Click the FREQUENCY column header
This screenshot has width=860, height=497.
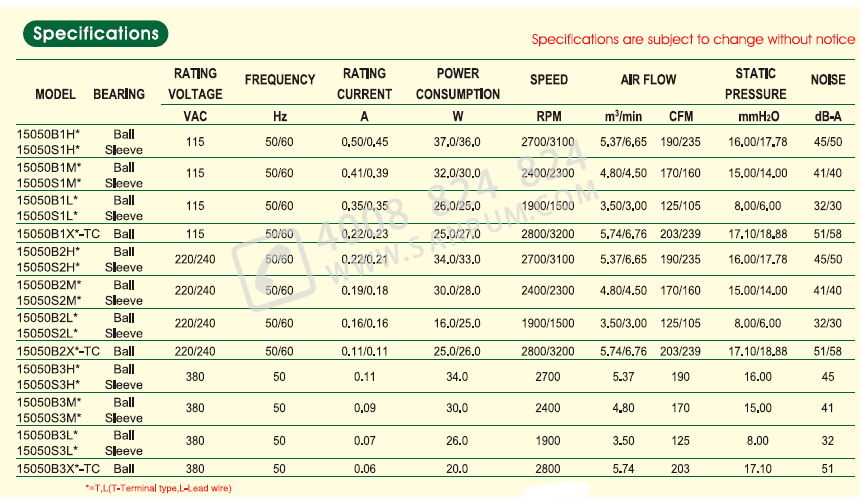coord(280,79)
